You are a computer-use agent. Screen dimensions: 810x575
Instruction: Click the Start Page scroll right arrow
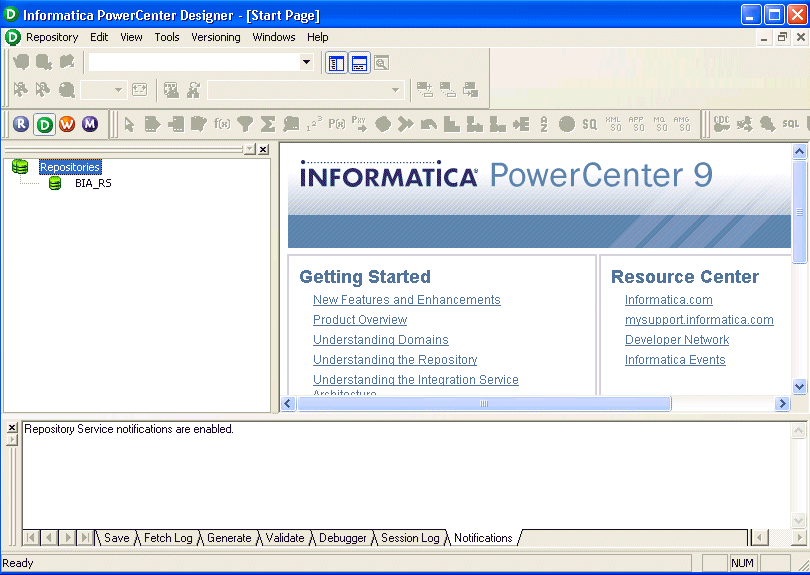[782, 403]
